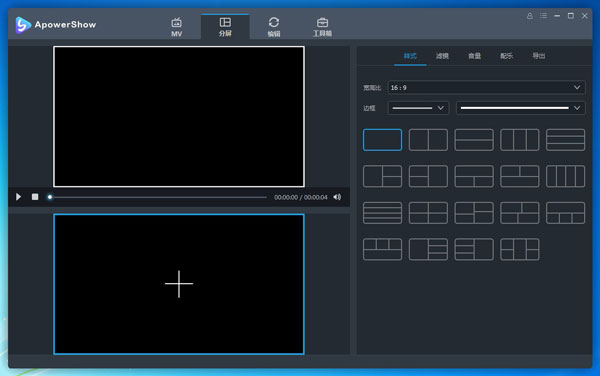Select layout with three left and large right pane

(x=474, y=249)
